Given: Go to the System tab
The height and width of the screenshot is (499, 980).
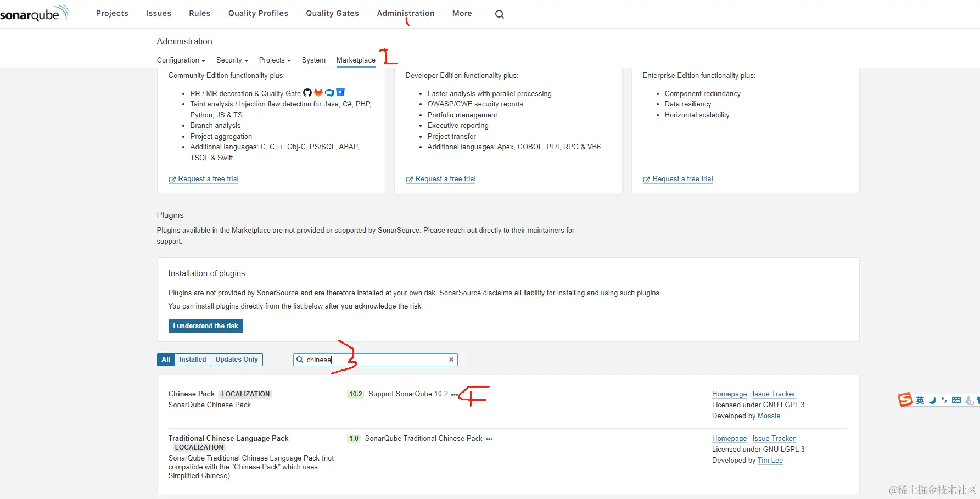Looking at the screenshot, I should [x=313, y=60].
